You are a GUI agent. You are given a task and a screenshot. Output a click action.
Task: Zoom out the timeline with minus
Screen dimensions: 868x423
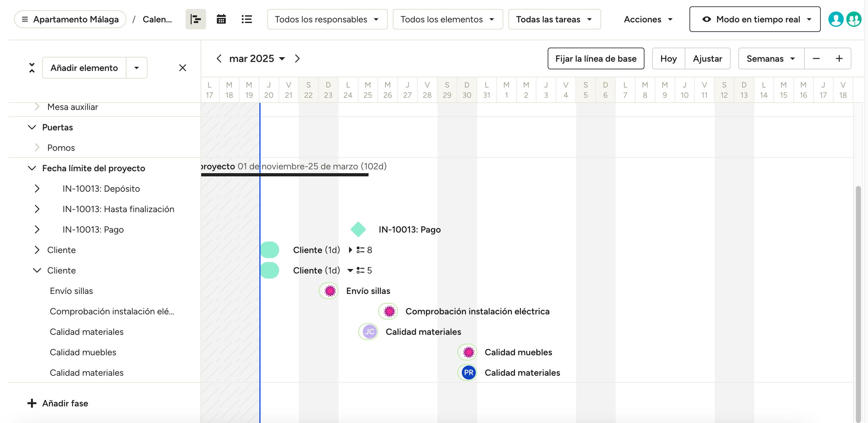(816, 59)
